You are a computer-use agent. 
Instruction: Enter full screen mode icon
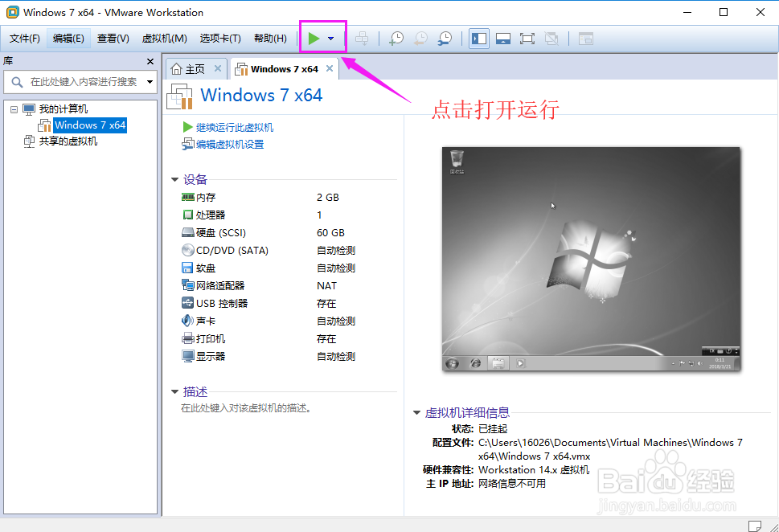click(527, 39)
